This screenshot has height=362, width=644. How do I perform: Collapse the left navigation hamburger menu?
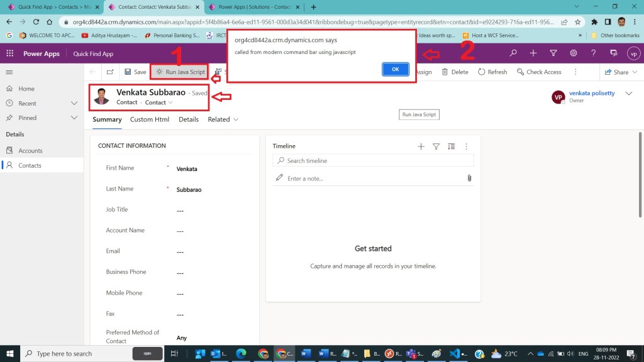(x=9, y=72)
